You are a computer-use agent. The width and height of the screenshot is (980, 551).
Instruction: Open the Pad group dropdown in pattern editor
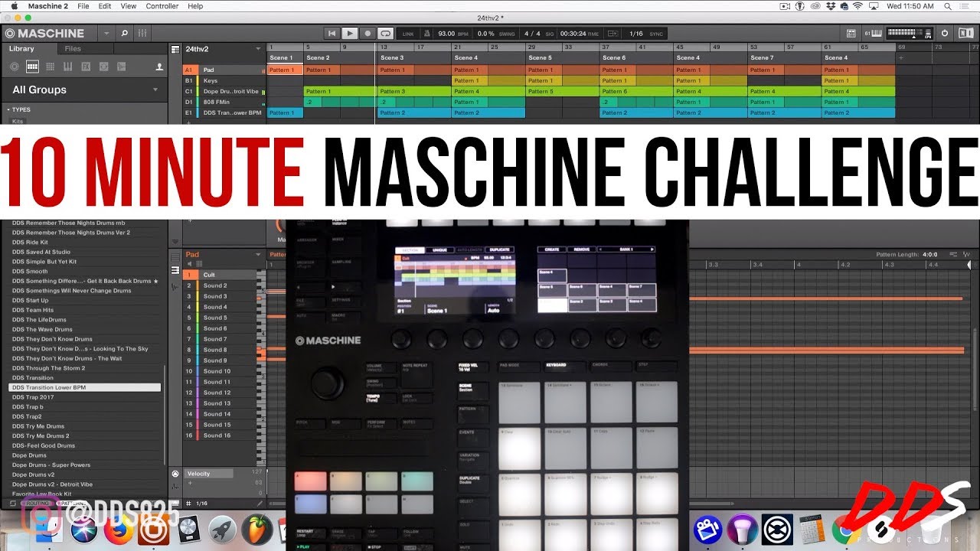coord(259,254)
